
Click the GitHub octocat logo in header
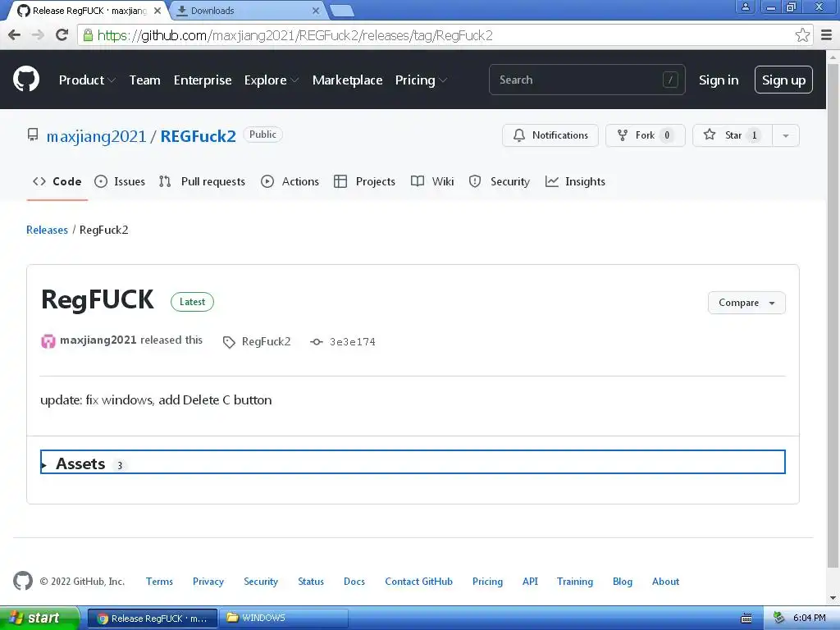(x=26, y=80)
